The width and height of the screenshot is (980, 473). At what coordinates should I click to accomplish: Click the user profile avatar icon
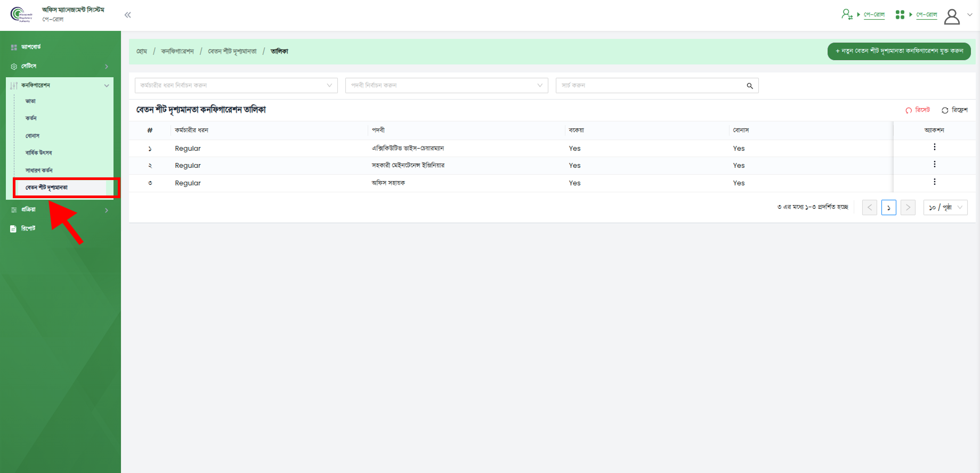point(952,16)
